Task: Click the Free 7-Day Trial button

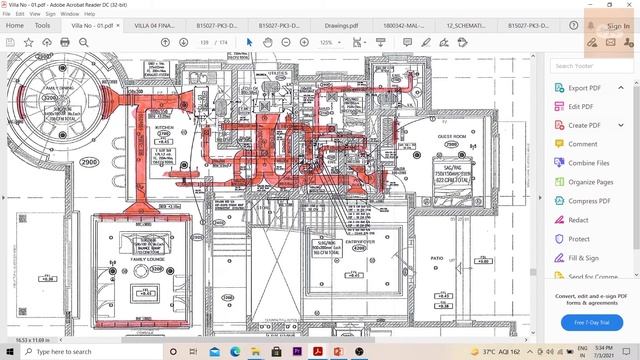Action: 592,322
